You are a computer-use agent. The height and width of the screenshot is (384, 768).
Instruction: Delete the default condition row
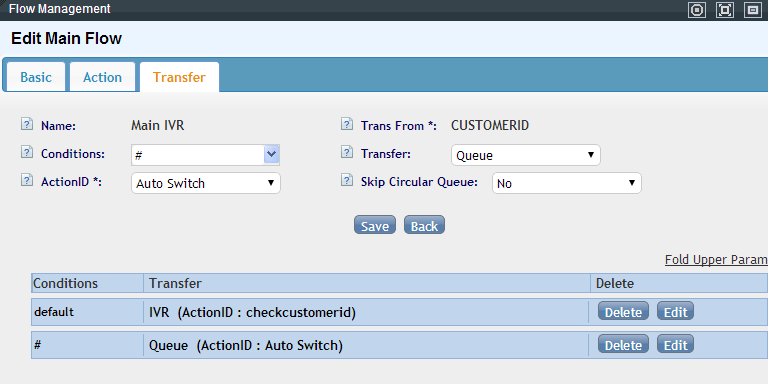pyautogui.click(x=623, y=312)
